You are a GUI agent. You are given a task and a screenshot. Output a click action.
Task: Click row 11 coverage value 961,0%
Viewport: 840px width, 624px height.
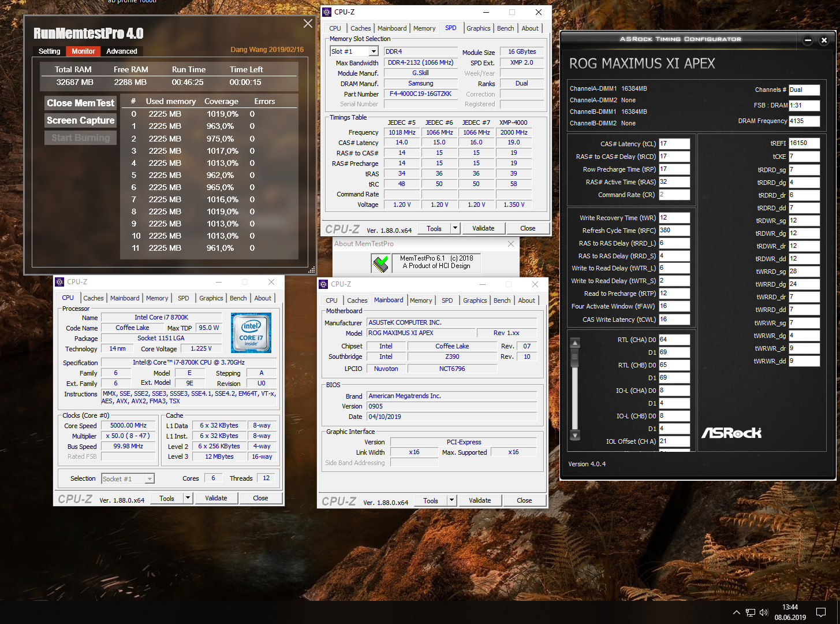pos(220,248)
